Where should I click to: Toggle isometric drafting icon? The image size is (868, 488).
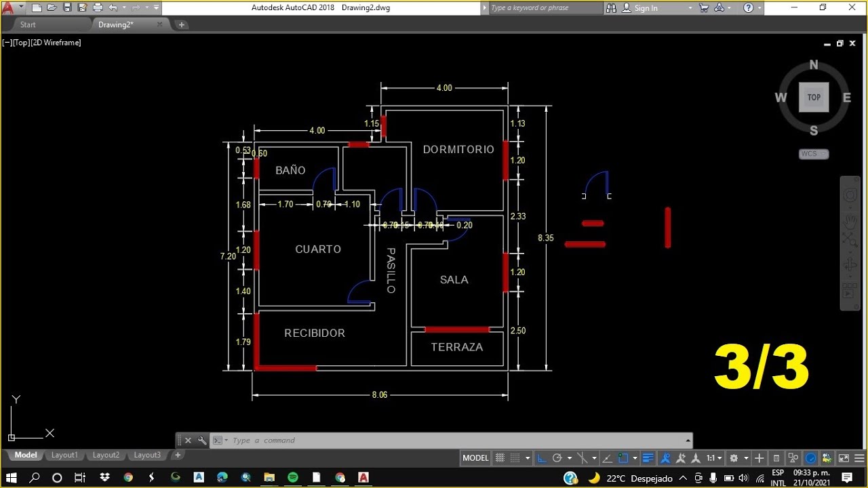(583, 458)
